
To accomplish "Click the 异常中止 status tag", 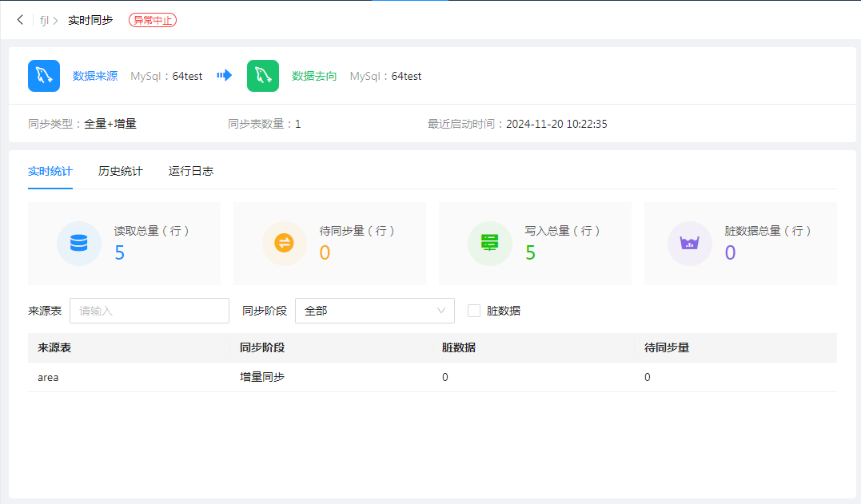I will tap(153, 21).
